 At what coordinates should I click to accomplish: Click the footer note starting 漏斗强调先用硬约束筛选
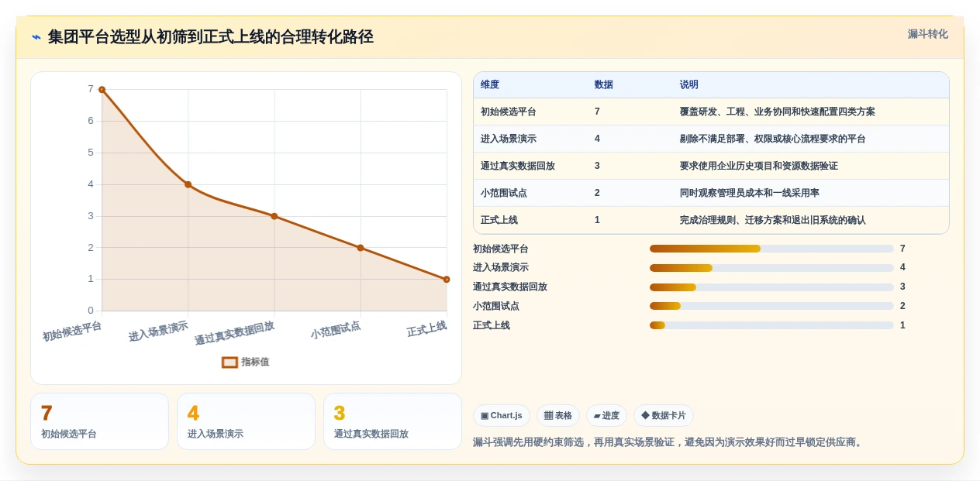coord(669,442)
